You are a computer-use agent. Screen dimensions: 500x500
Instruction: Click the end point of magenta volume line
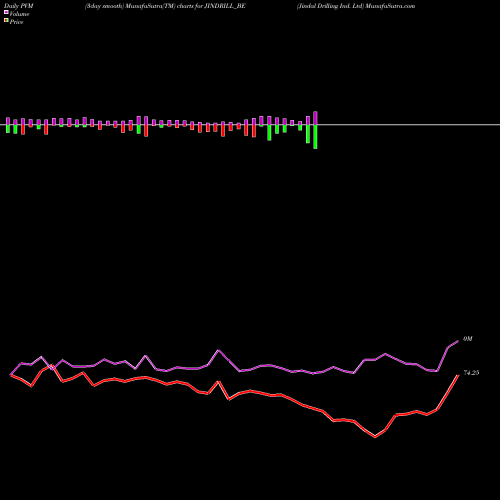[x=458, y=341]
